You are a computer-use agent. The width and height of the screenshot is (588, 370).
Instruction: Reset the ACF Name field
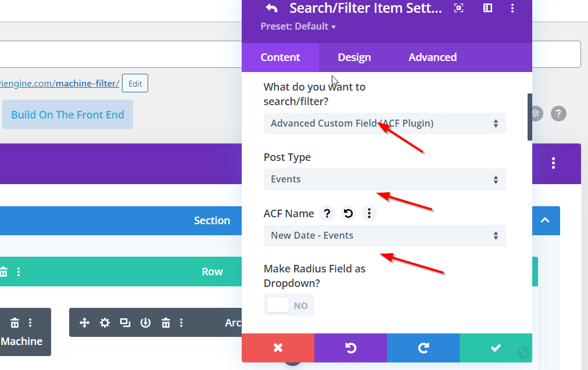point(348,214)
